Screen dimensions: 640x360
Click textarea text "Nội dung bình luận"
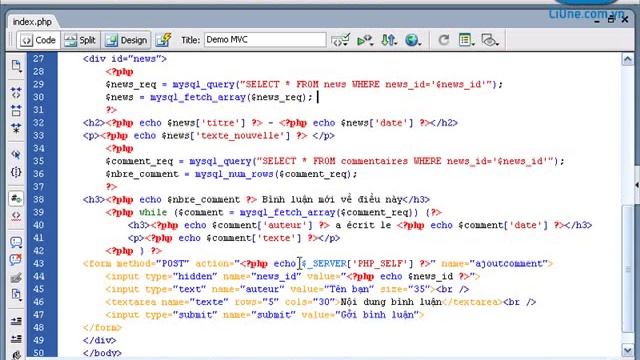391,302
